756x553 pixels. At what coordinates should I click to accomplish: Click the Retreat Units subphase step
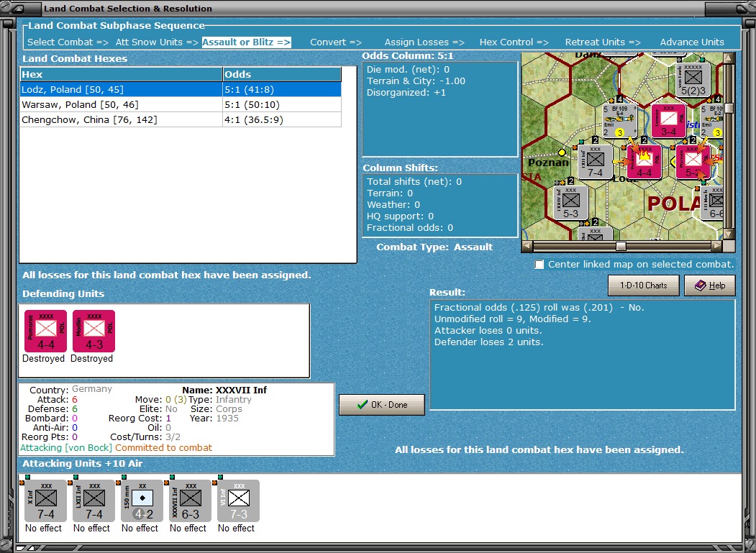(x=603, y=42)
